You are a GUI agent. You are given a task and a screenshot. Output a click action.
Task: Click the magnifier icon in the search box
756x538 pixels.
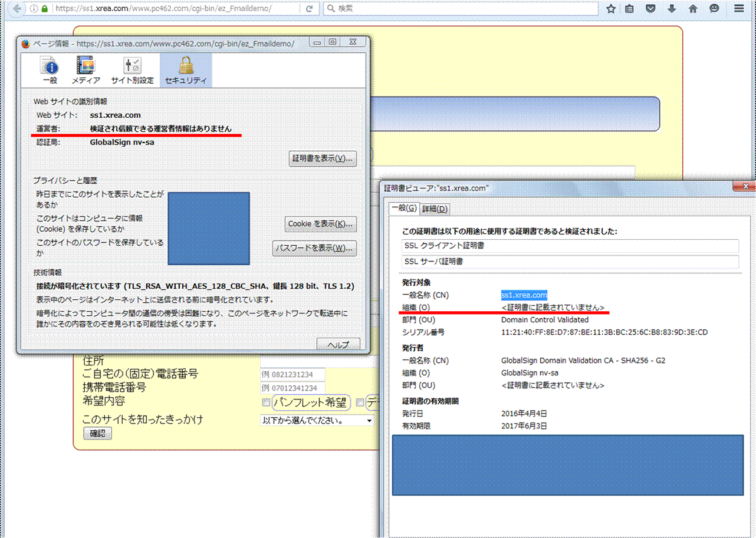click(x=331, y=9)
